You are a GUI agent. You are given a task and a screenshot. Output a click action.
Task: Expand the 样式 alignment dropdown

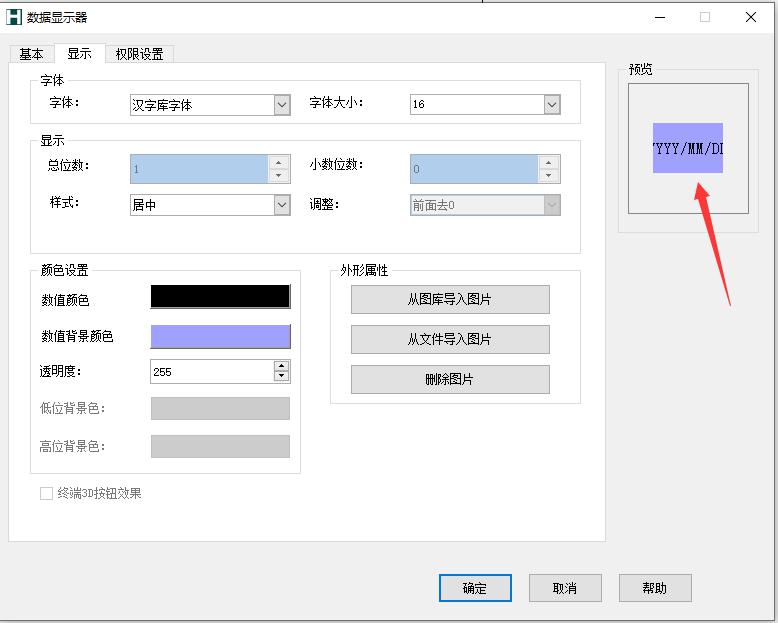pos(281,205)
